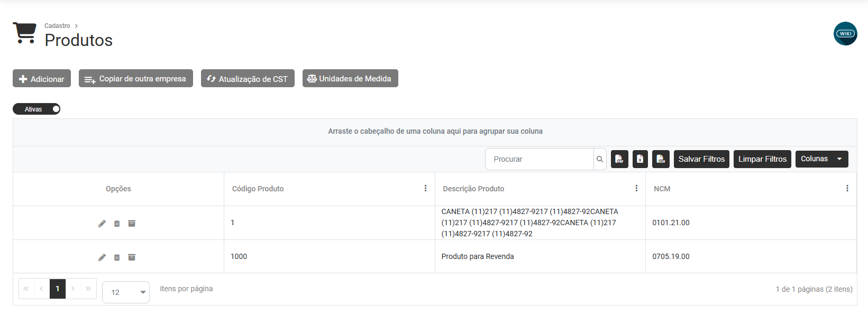
Task: Click the Adicionar button
Action: (x=42, y=79)
